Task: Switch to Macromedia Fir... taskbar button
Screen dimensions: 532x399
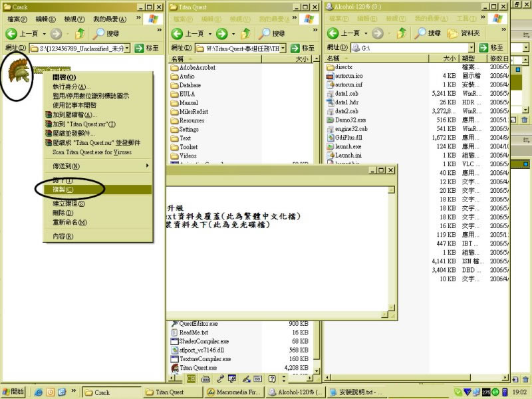Action: (x=234, y=392)
